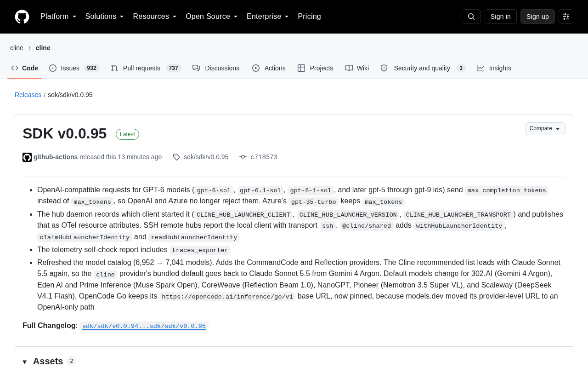Go to the Pricing page
This screenshot has width=588, height=368.
point(309,17)
